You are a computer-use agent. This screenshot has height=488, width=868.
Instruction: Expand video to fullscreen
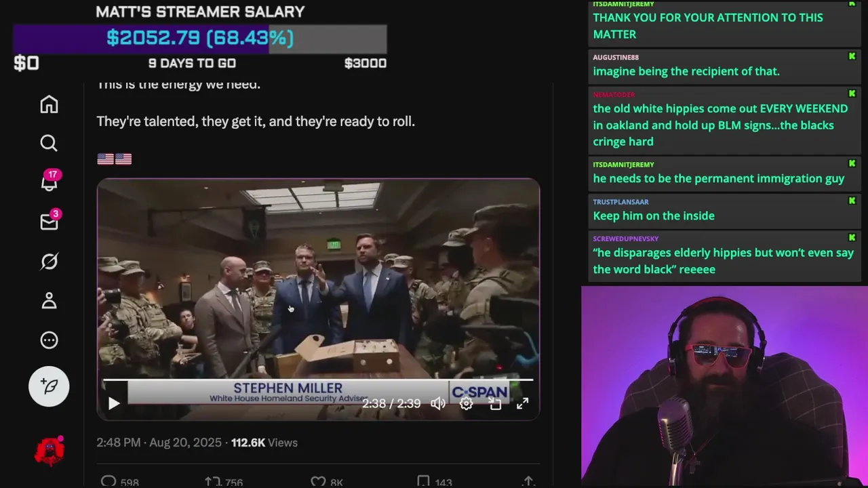[522, 403]
